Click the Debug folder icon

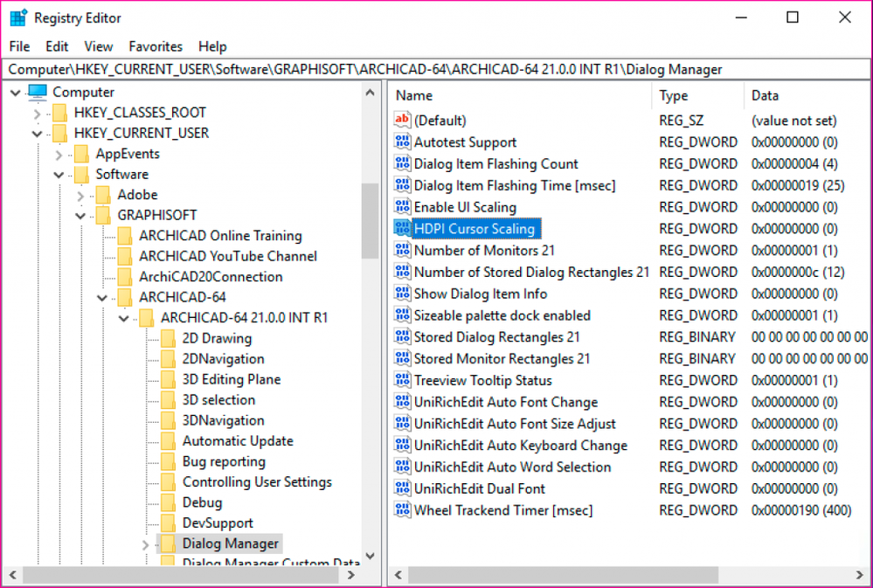tap(168, 502)
